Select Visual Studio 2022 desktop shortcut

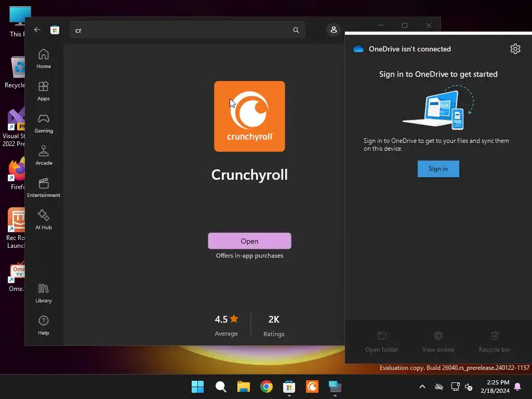click(14, 127)
